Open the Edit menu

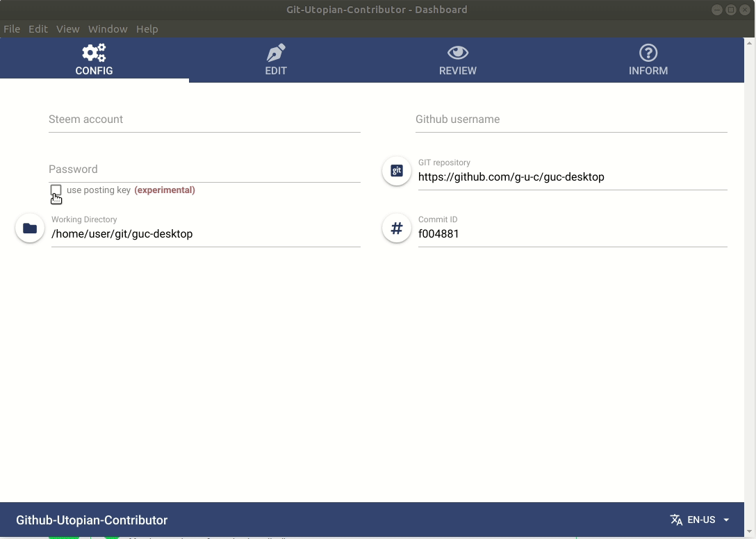tap(38, 29)
